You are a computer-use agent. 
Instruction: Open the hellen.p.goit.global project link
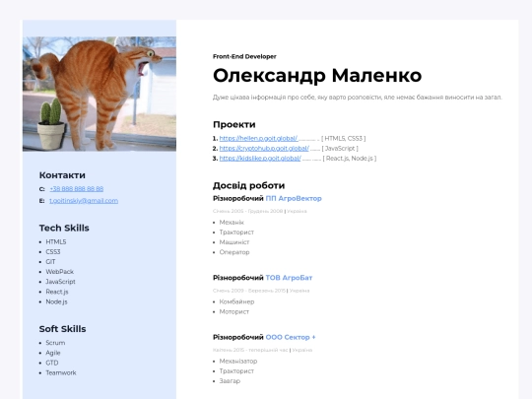(x=258, y=139)
